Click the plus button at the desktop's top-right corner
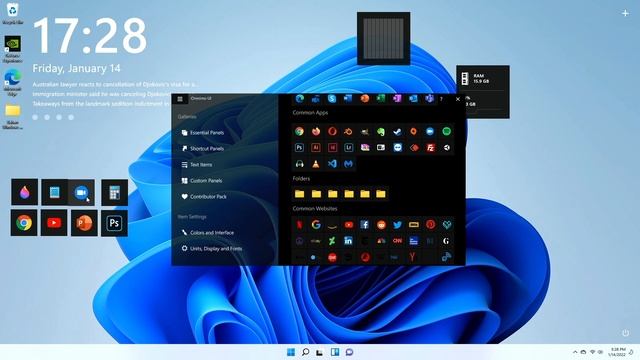This screenshot has height=360, width=640. pyautogui.click(x=625, y=13)
